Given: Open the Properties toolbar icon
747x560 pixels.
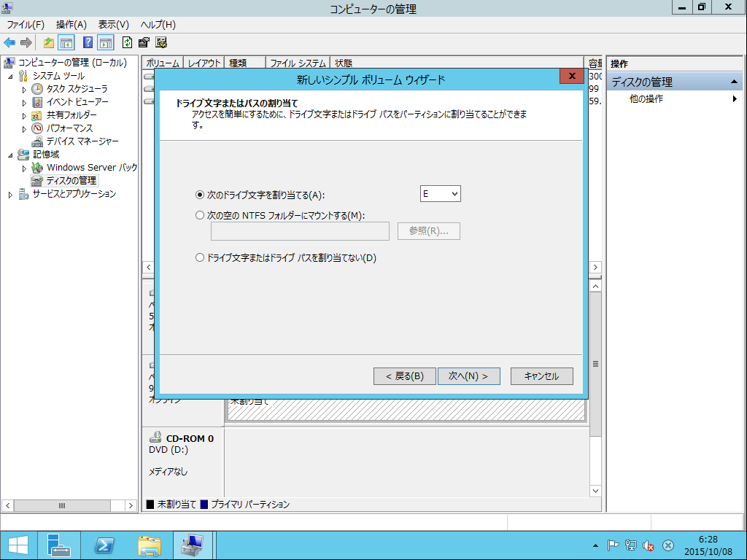Looking at the screenshot, I should pyautogui.click(x=144, y=43).
